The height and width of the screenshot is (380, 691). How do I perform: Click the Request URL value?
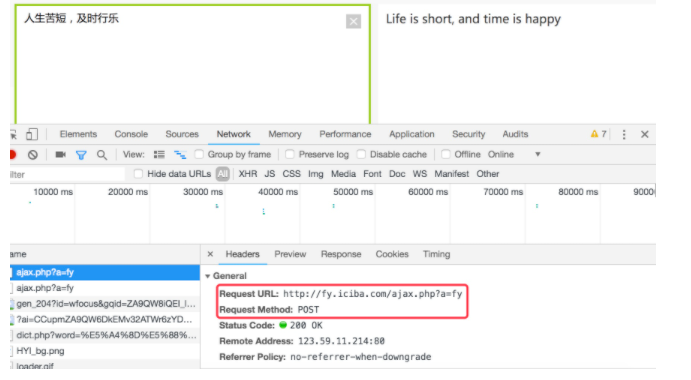pyautogui.click(x=373, y=294)
